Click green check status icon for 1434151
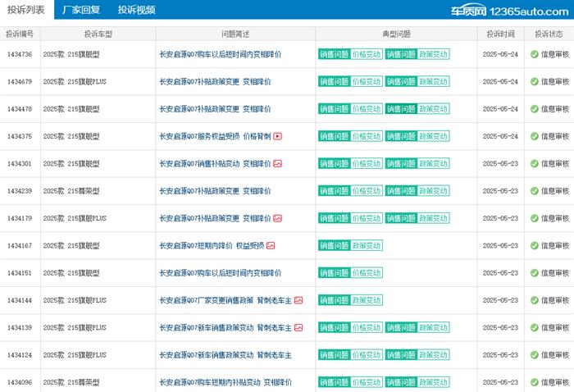 535,273
